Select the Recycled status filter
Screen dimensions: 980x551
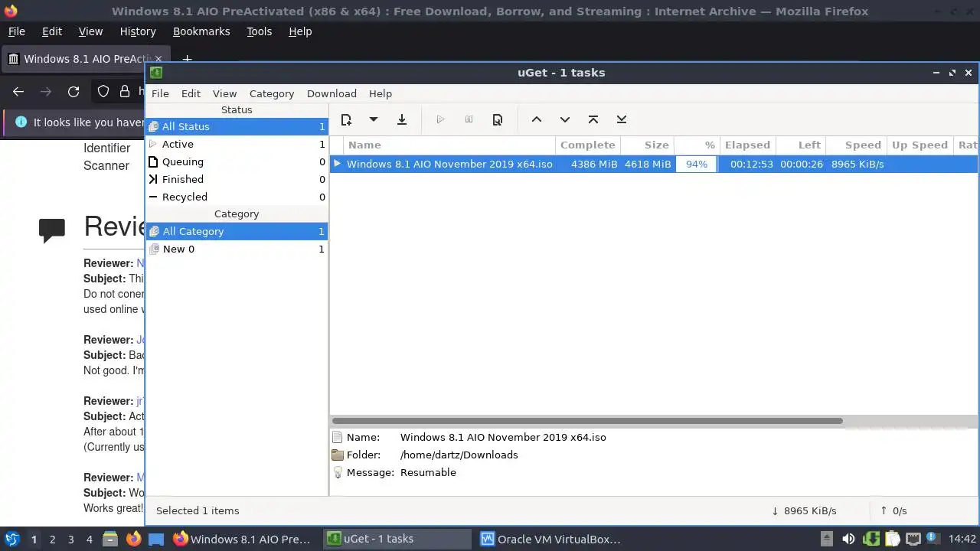237,197
